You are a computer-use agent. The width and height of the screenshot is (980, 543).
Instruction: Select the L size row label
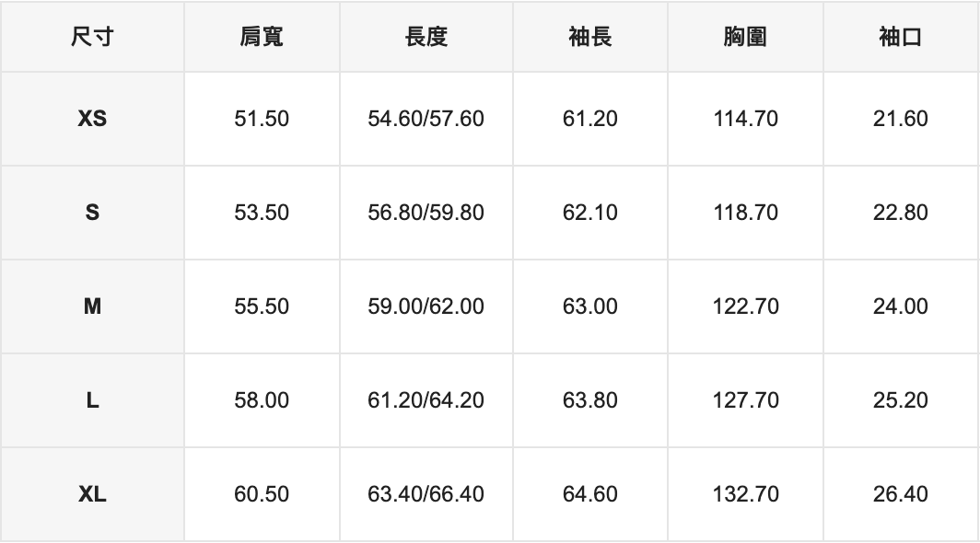[x=92, y=400]
